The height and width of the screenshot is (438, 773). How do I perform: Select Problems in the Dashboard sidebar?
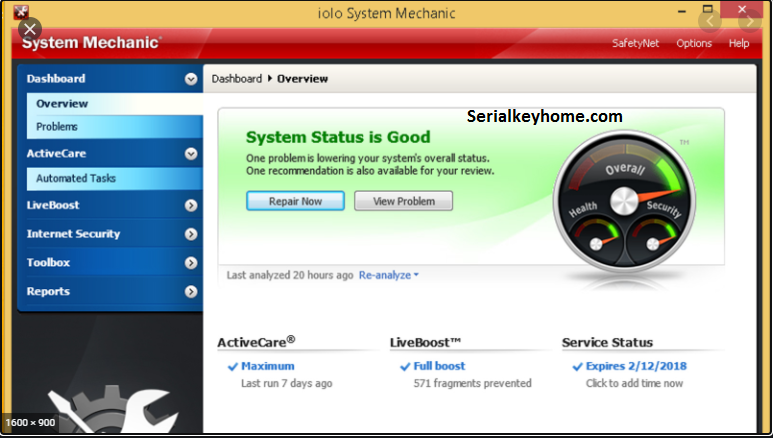(x=114, y=127)
